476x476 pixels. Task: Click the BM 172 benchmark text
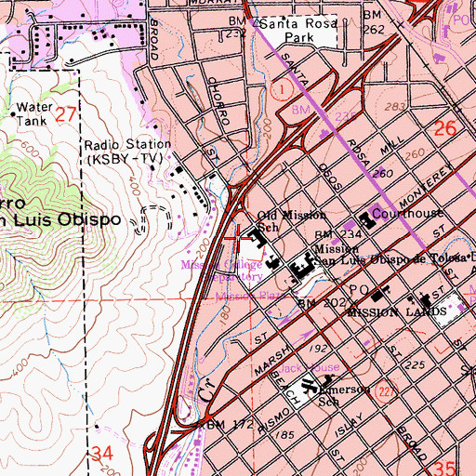229,424
